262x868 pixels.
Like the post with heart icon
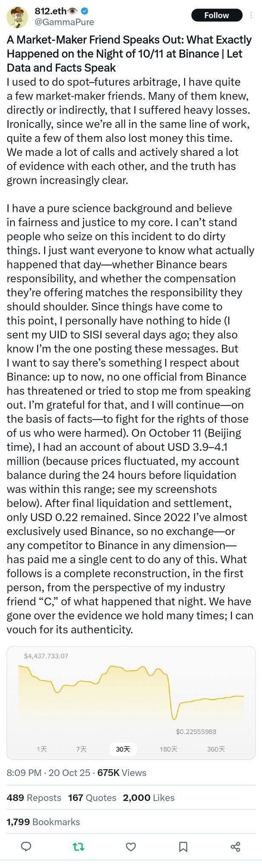pos(131,847)
